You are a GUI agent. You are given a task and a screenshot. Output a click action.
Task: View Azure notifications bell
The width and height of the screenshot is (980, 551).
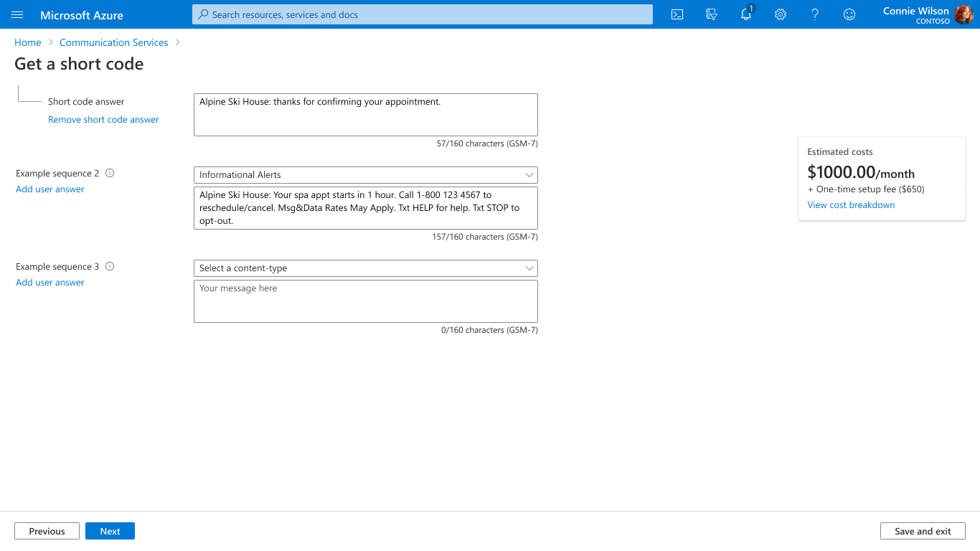coord(745,14)
